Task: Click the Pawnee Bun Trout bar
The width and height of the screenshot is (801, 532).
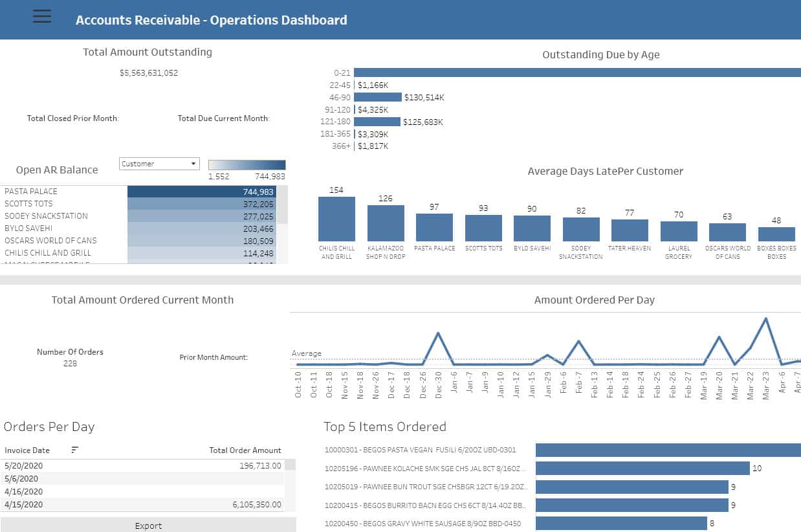Action: point(631,487)
